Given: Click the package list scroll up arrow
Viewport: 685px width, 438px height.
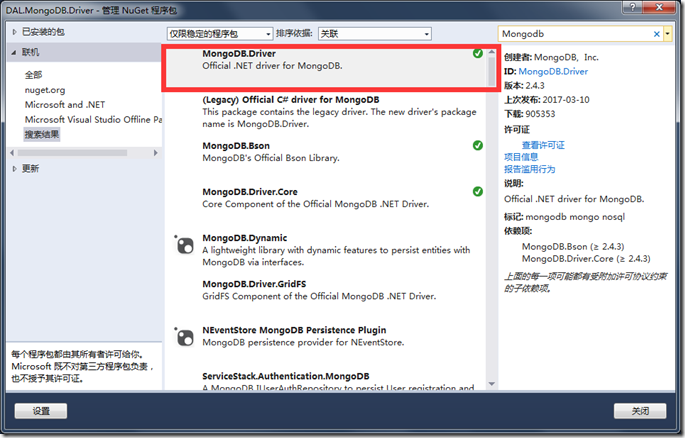Looking at the screenshot, I should [x=491, y=52].
